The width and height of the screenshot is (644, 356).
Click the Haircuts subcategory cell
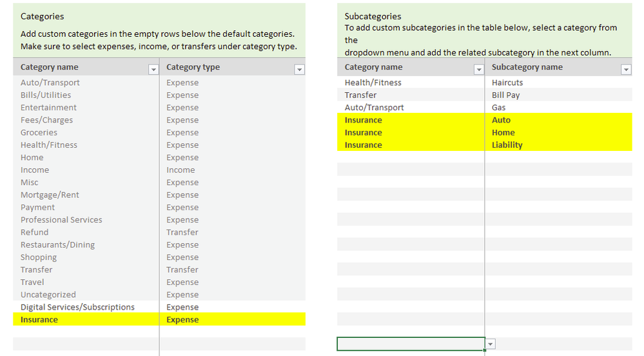tap(558, 82)
